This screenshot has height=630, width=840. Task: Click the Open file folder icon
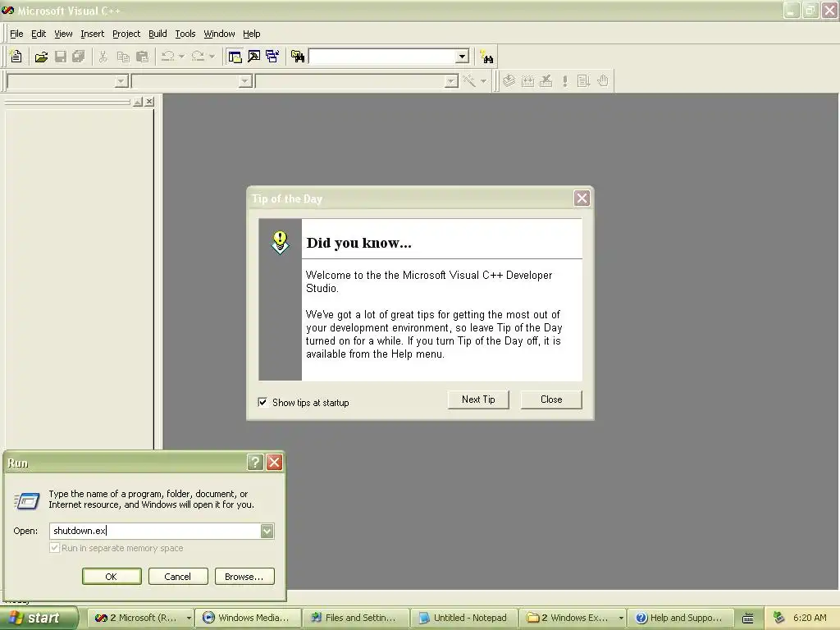click(41, 57)
